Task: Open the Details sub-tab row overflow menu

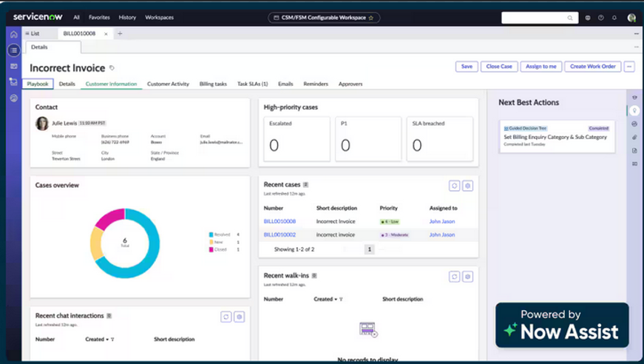Action: point(636,47)
